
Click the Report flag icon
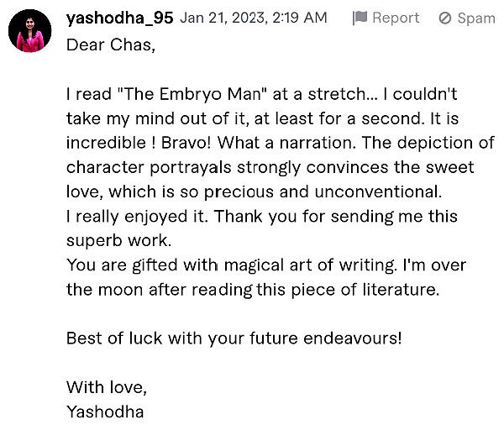click(x=360, y=18)
